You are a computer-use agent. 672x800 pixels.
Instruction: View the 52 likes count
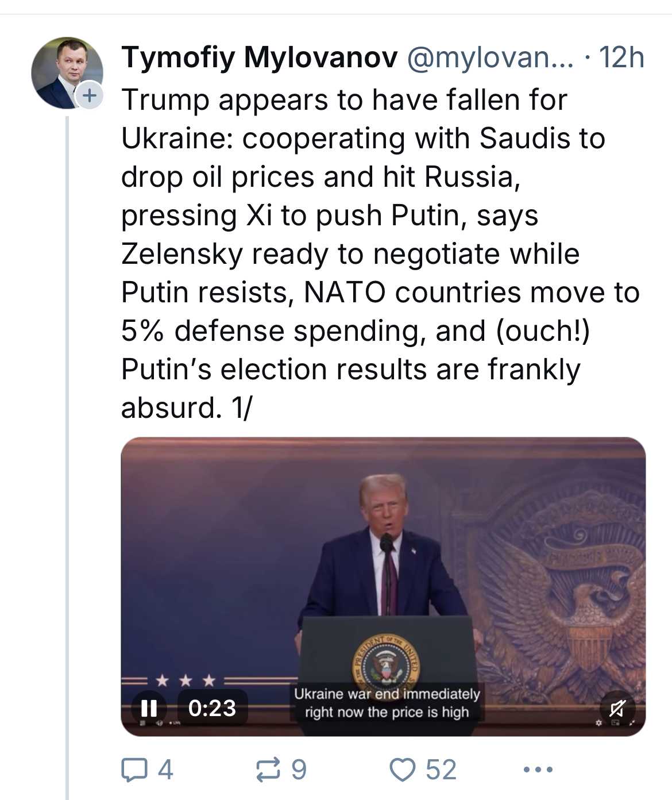click(x=441, y=770)
